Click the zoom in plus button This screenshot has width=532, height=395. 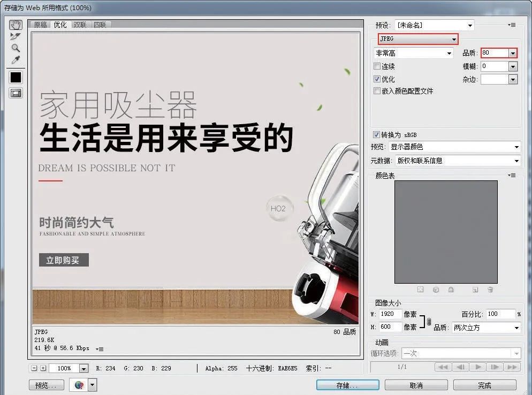(x=43, y=368)
